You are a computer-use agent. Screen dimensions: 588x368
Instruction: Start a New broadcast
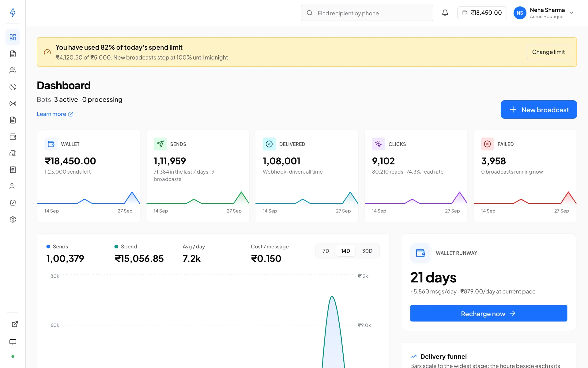(539, 109)
